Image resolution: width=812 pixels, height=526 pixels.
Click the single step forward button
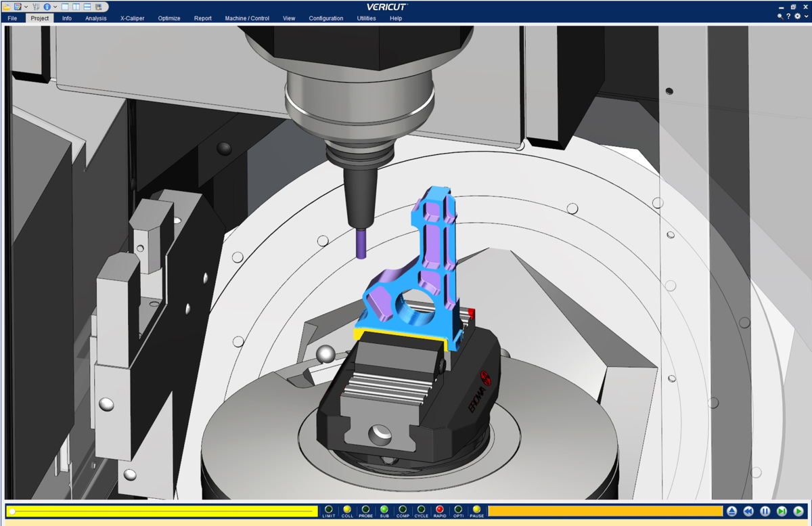[782, 512]
